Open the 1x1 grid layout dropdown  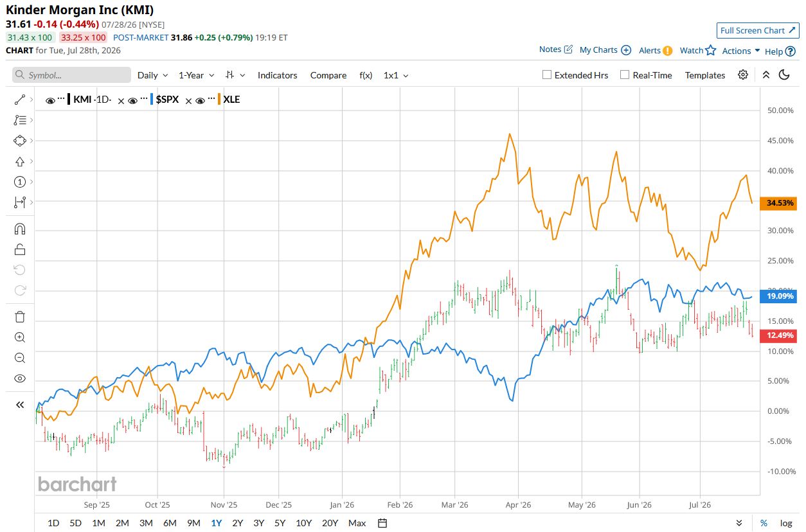(x=396, y=75)
